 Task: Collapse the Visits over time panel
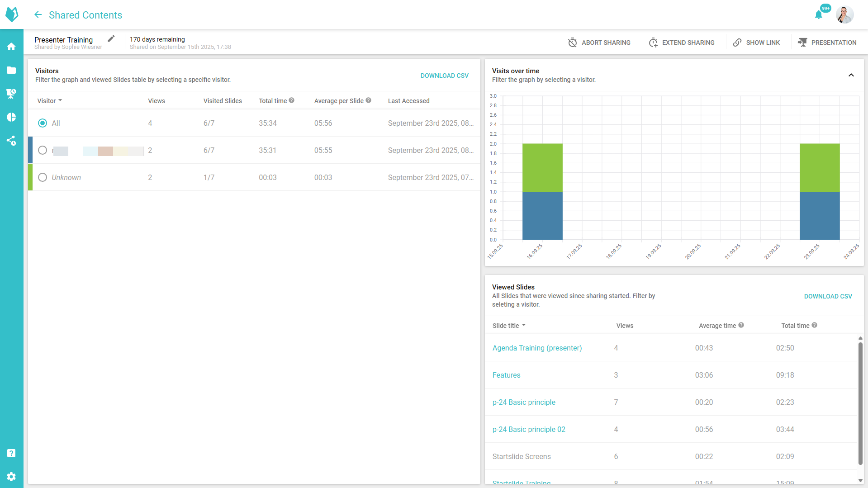851,75
